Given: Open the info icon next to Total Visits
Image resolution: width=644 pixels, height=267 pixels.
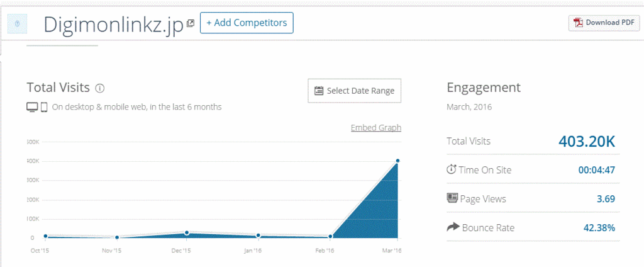Looking at the screenshot, I should pos(100,88).
